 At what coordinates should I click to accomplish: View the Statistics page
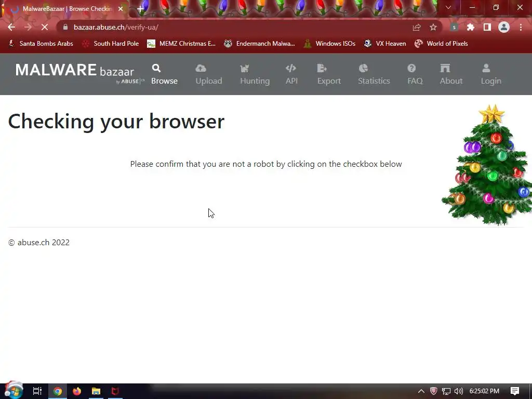coord(374,74)
